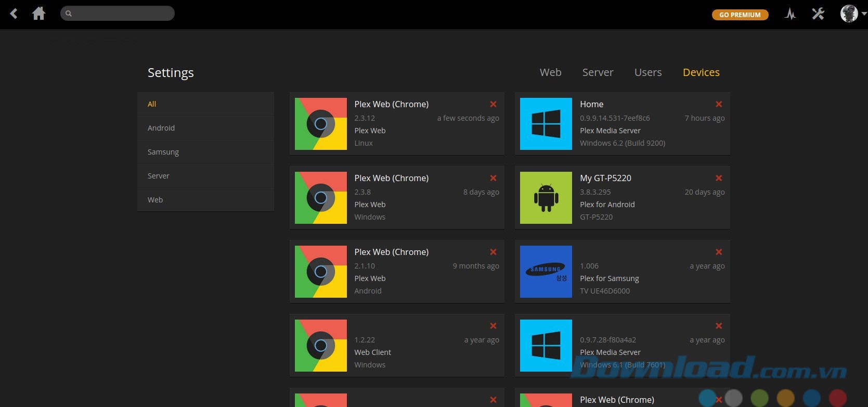This screenshot has width=868, height=407.
Task: Click the Windows icon of Home server
Action: click(546, 124)
